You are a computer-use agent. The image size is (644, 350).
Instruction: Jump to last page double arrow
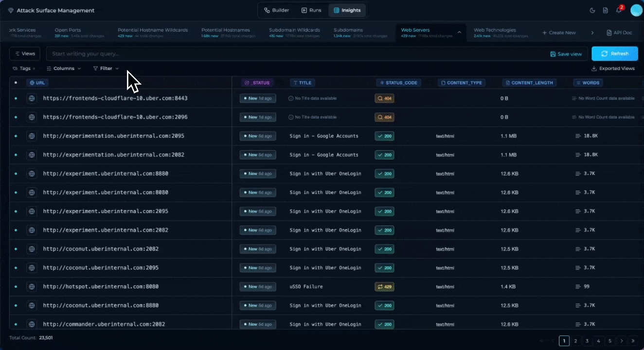click(633, 341)
